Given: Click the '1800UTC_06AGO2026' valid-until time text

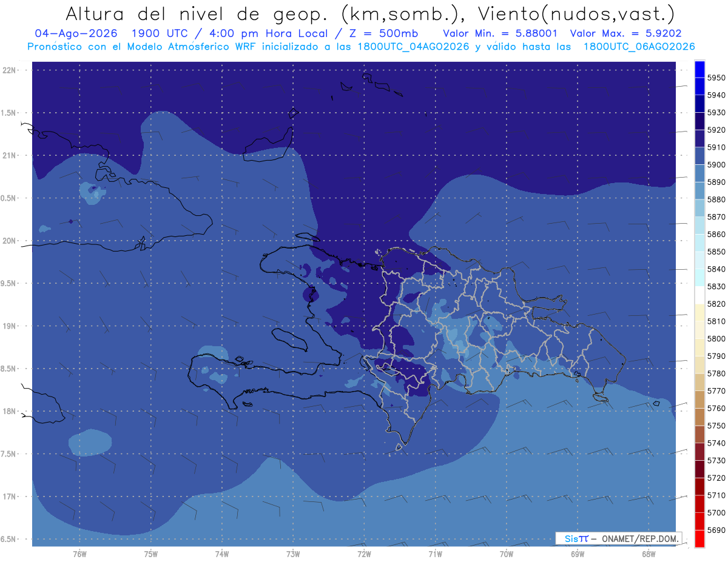Looking at the screenshot, I should [639, 47].
